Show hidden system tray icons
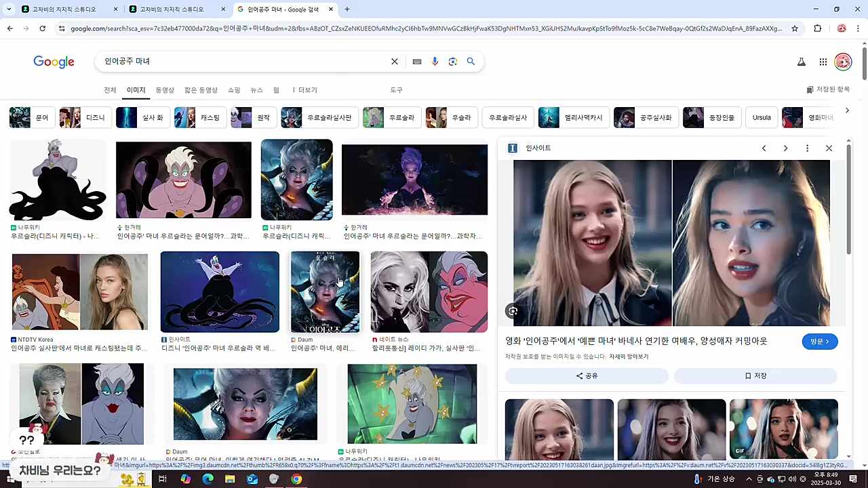The image size is (868, 488). pyautogui.click(x=749, y=479)
